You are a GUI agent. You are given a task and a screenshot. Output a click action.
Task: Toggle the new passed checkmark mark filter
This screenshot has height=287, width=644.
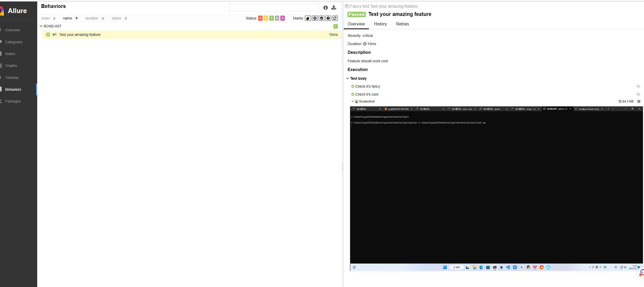point(321,18)
